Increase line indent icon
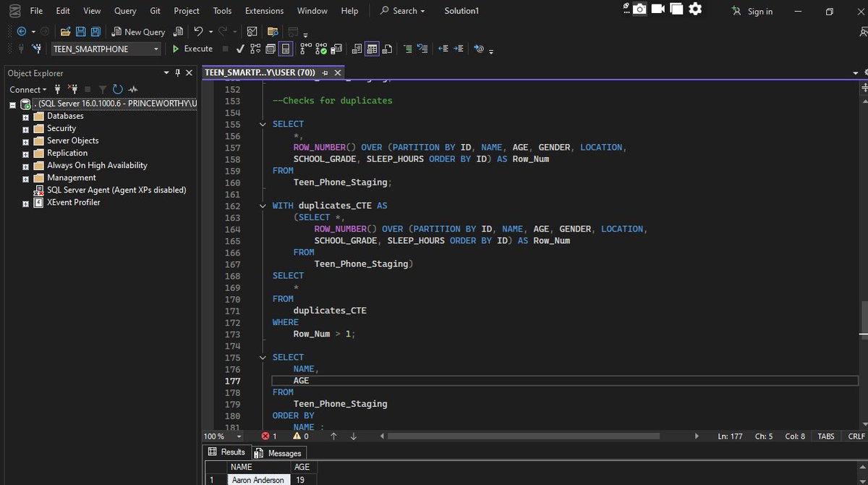 [x=459, y=48]
